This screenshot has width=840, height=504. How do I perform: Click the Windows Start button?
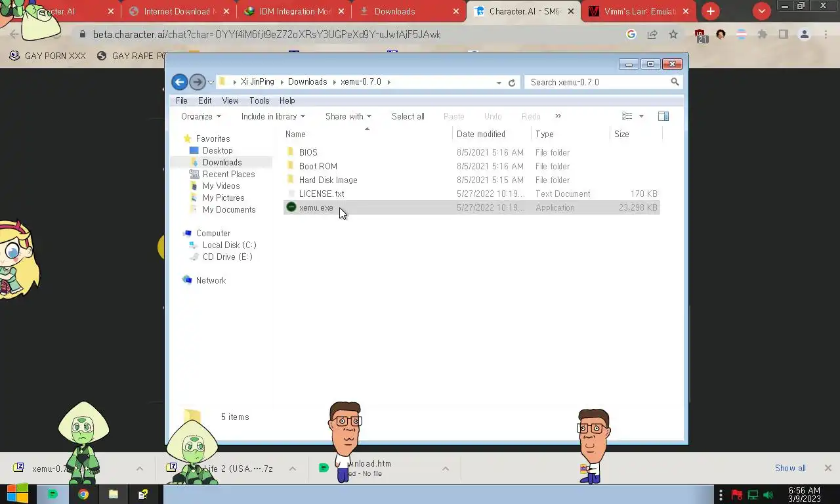tap(18, 493)
